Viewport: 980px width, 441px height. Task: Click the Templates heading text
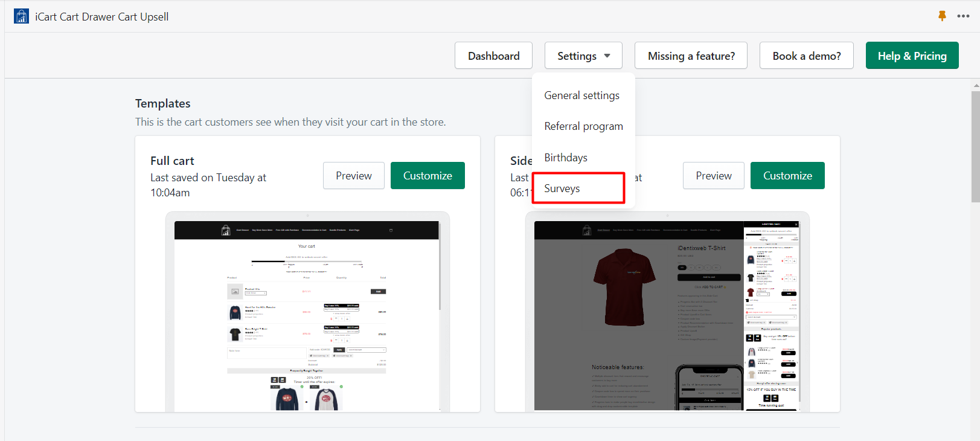point(163,103)
